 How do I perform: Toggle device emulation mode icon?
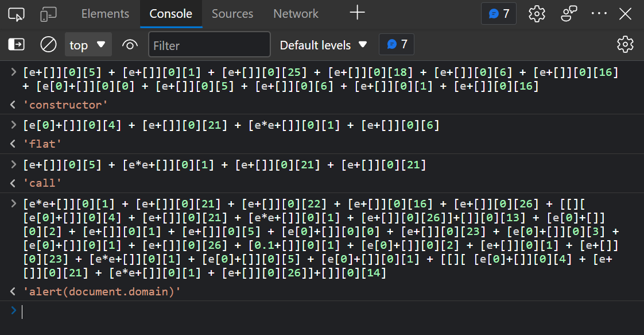[x=48, y=14]
